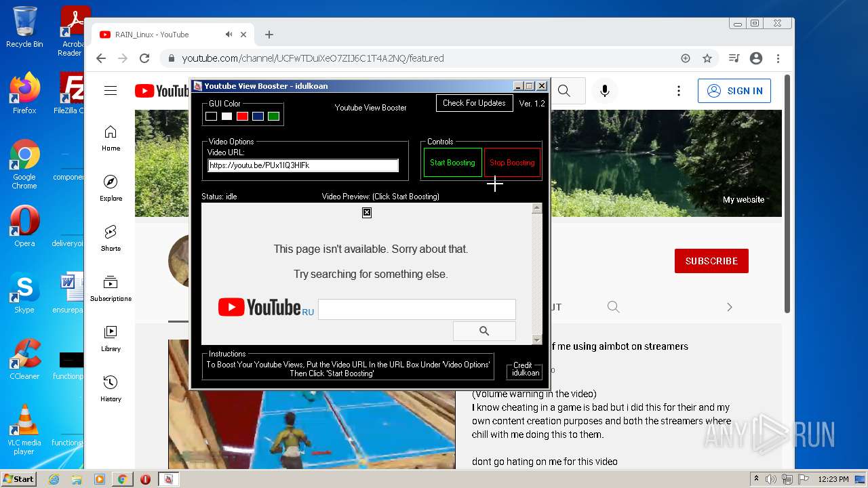The image size is (868, 488).
Task: Expand channel tabs with right chevron
Action: (x=730, y=307)
